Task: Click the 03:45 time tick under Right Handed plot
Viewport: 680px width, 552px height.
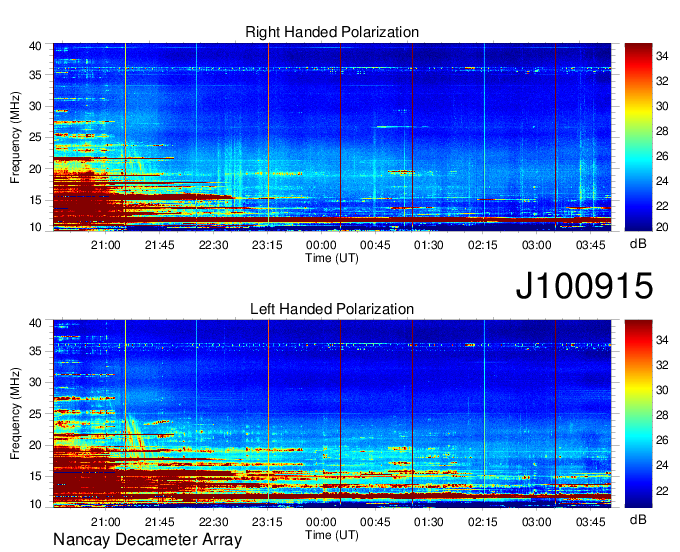Action: tap(591, 245)
